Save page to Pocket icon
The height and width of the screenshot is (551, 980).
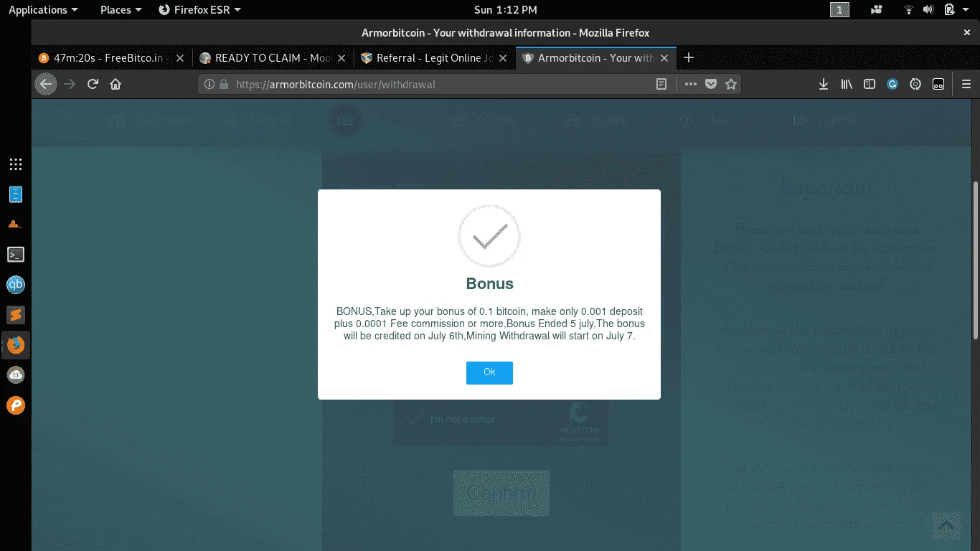pos(710,84)
